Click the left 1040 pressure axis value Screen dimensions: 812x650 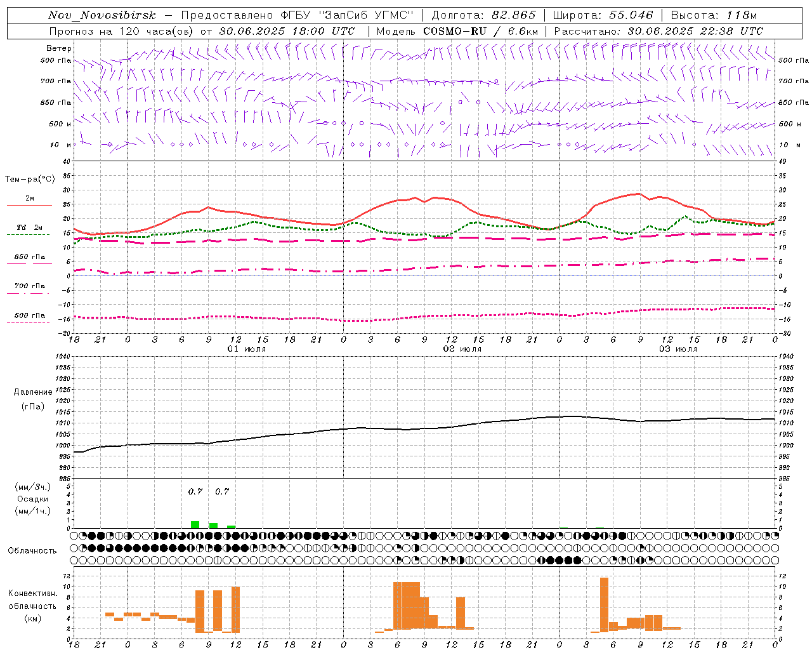(62, 356)
